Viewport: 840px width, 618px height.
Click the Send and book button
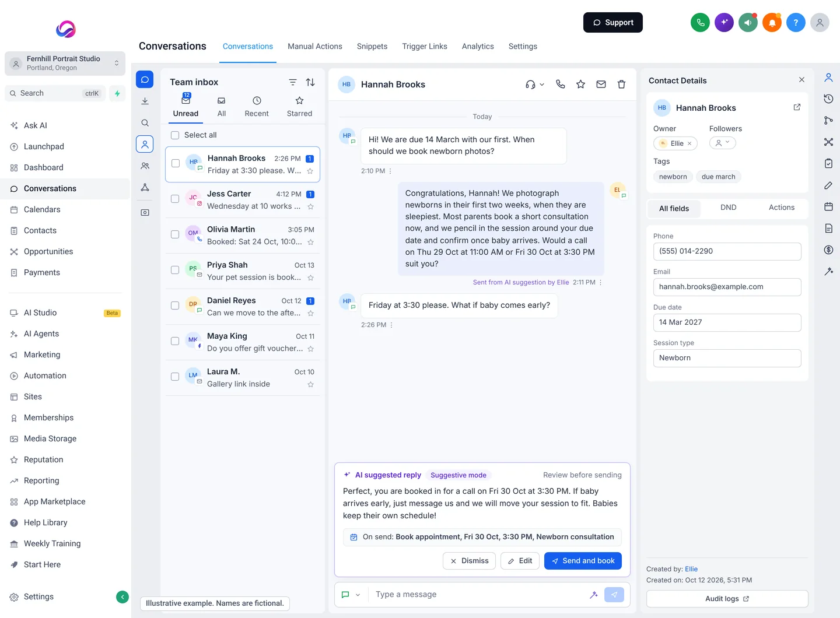(583, 561)
